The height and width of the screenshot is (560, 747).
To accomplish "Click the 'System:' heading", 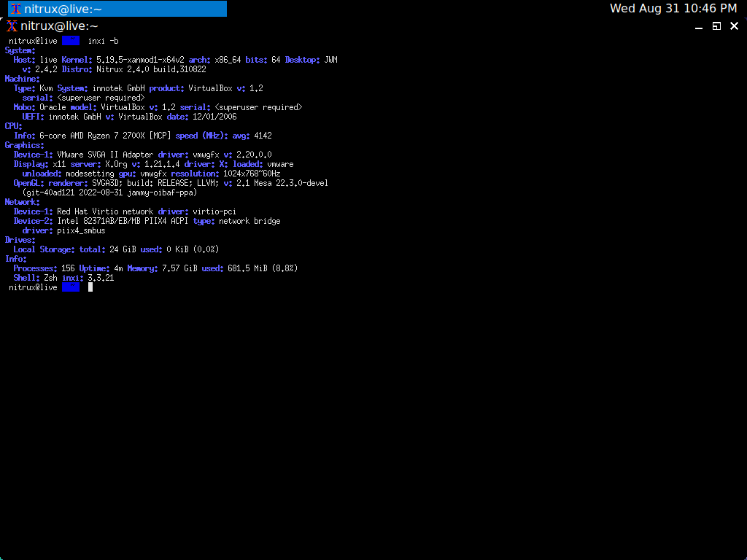I will [20, 50].
